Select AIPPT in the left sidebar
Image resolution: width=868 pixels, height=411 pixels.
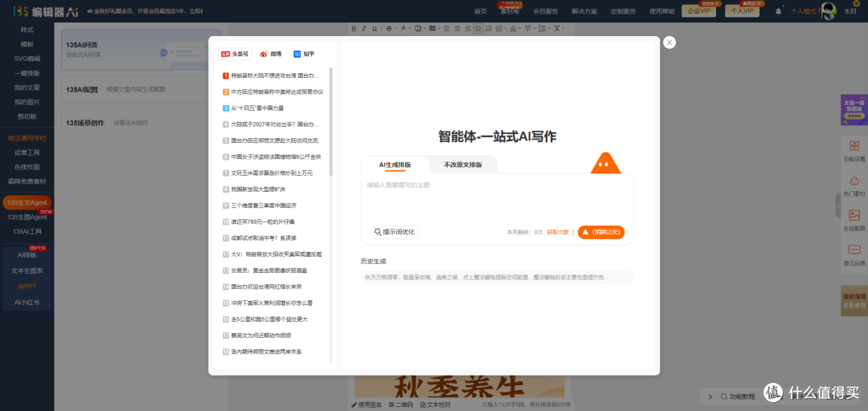point(27,287)
